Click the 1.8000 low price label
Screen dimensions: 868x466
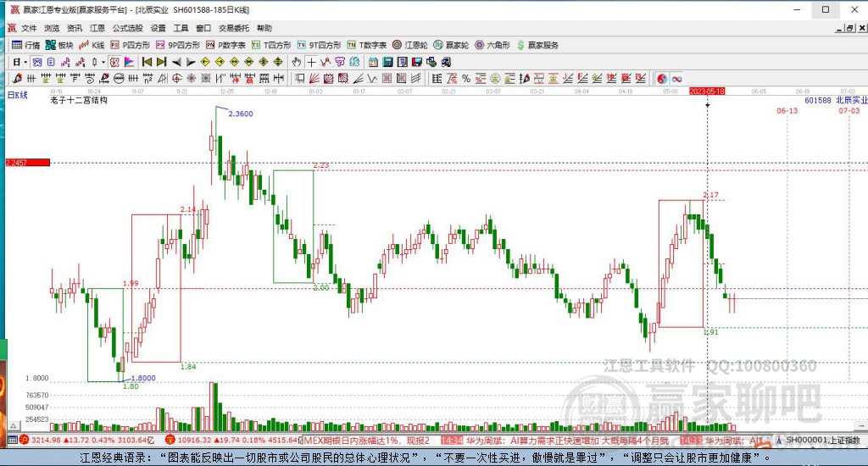[143, 379]
